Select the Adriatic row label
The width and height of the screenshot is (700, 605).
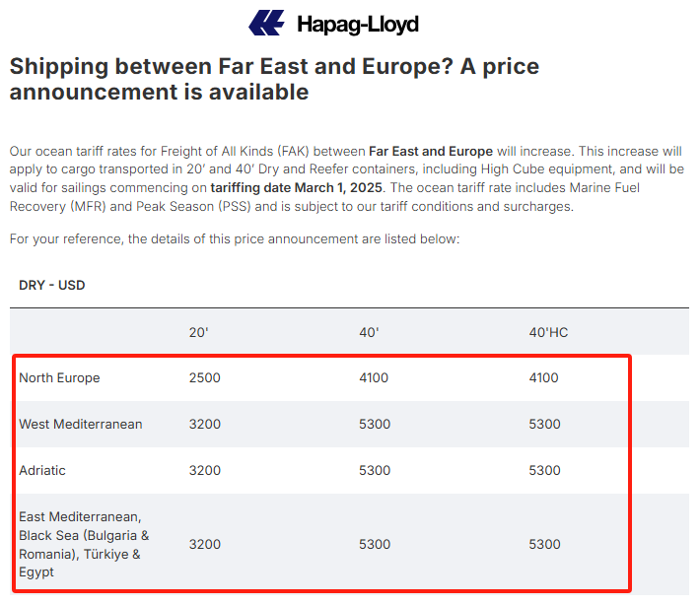42,471
